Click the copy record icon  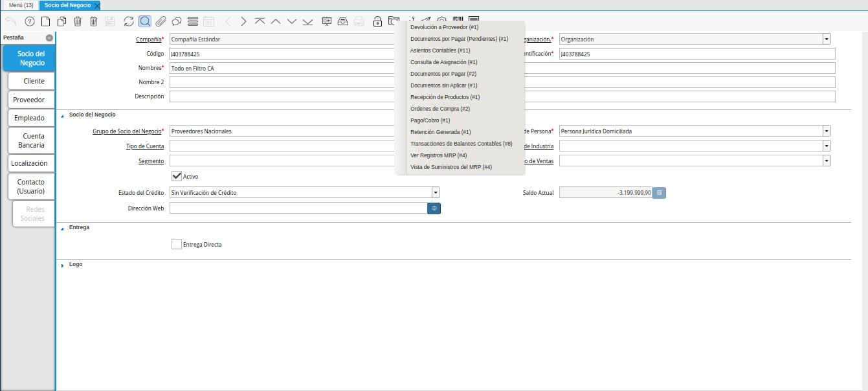click(61, 21)
